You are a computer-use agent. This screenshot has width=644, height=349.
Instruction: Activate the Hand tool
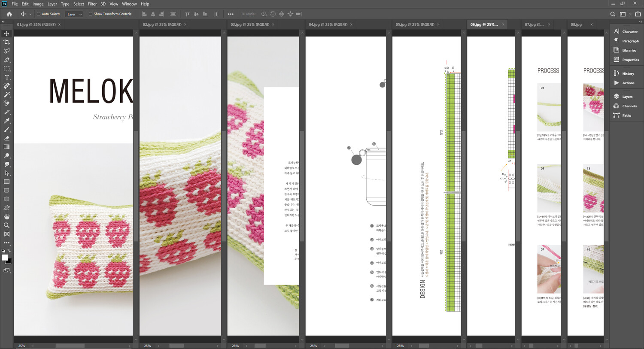(6, 217)
